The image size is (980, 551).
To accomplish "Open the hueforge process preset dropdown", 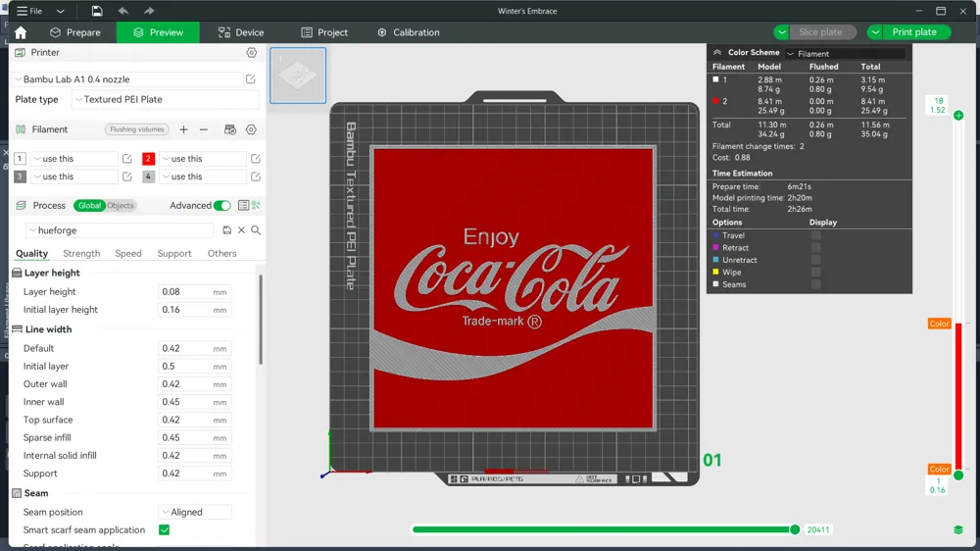I will pyautogui.click(x=120, y=230).
